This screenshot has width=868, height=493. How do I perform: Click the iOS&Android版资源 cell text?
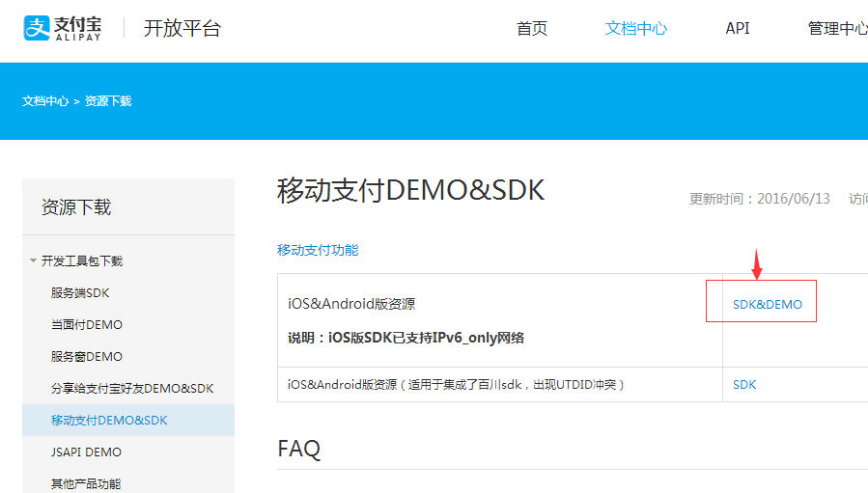click(351, 304)
